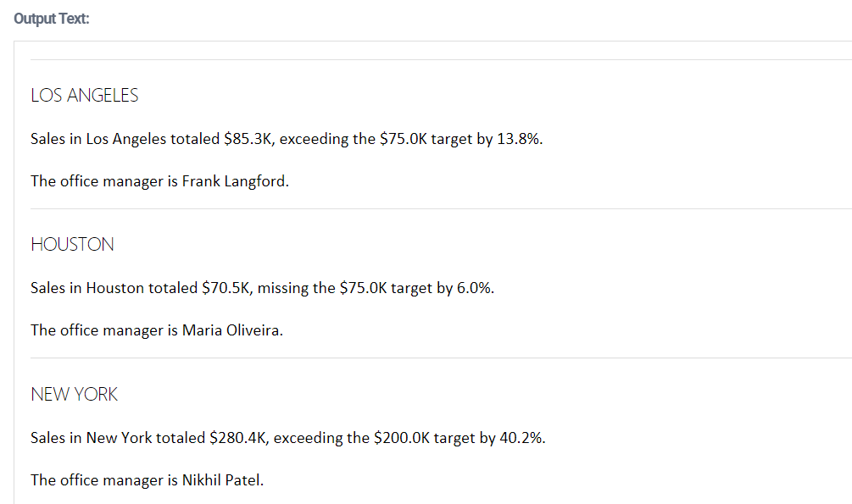852x504 pixels.
Task: Click the LOS ANGELES section heading
Action: point(84,96)
